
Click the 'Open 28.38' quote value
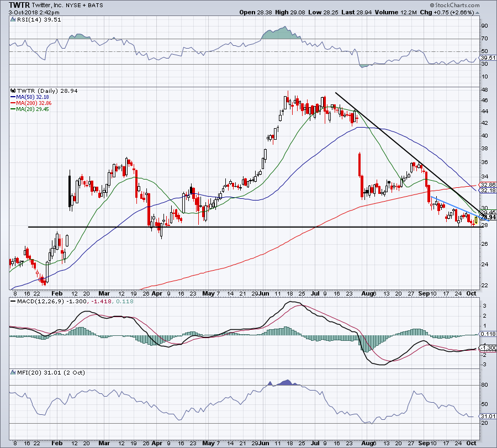point(256,12)
